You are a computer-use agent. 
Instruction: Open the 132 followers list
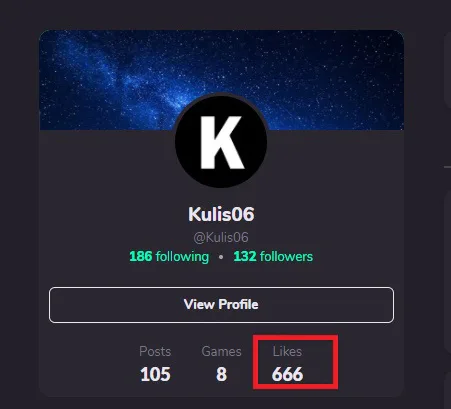[x=273, y=257]
